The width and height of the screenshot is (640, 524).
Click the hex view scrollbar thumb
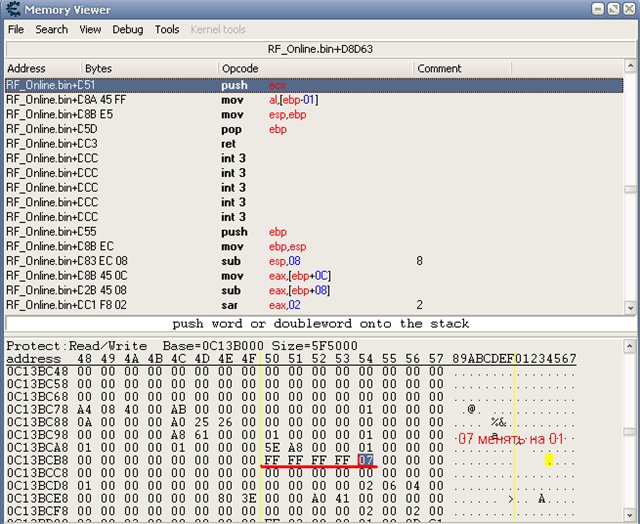coord(630,432)
